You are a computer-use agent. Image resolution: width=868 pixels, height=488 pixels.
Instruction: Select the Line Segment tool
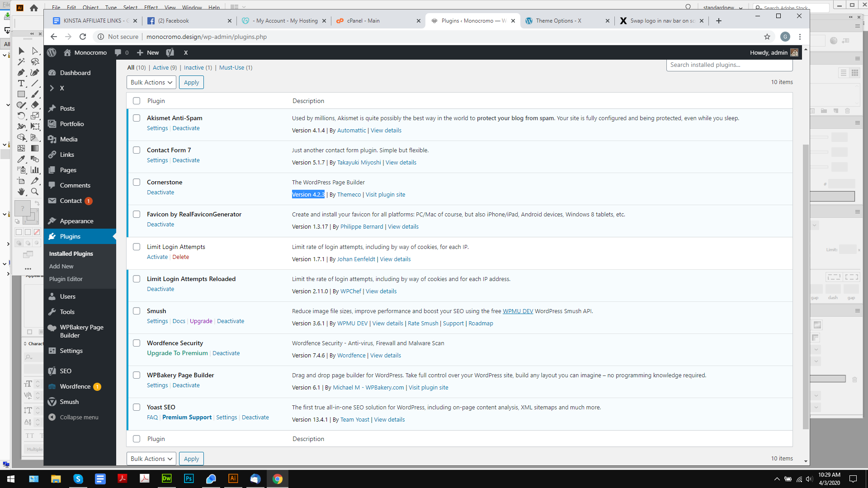[x=35, y=84]
